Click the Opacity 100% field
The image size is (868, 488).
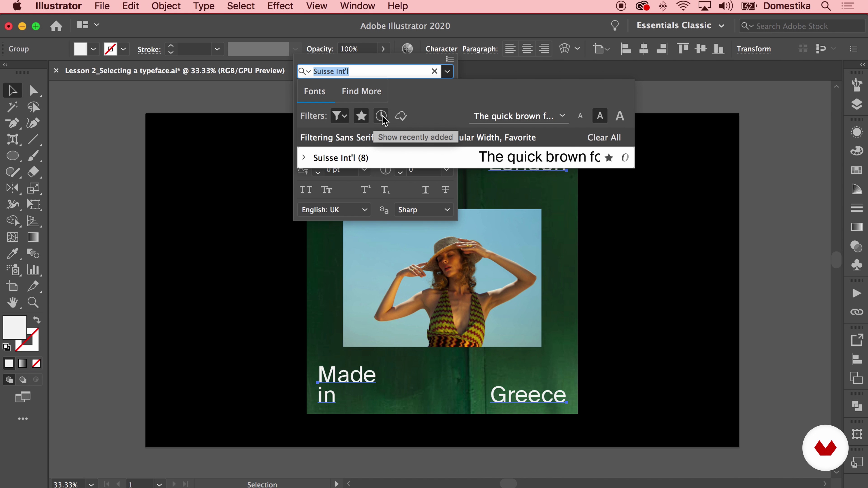[x=358, y=49]
